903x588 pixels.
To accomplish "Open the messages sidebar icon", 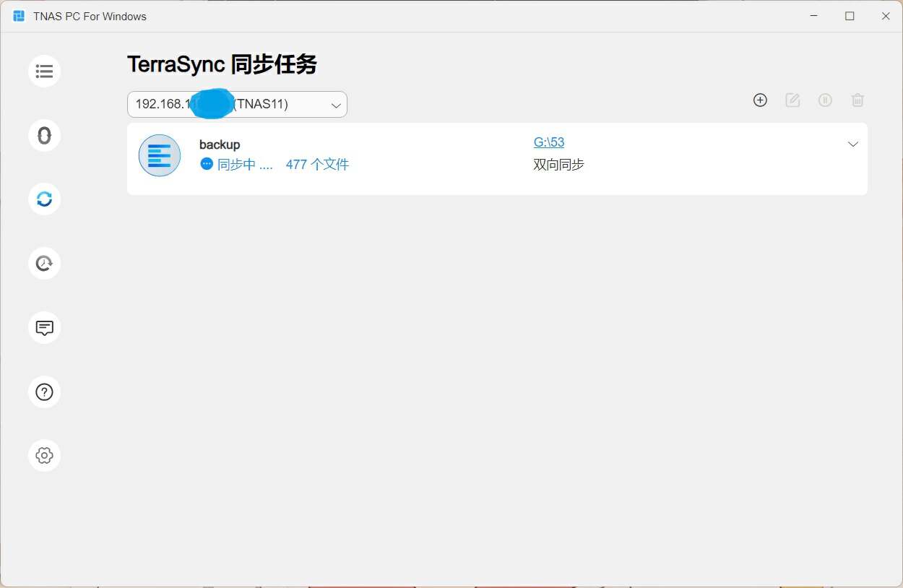I will (x=44, y=327).
